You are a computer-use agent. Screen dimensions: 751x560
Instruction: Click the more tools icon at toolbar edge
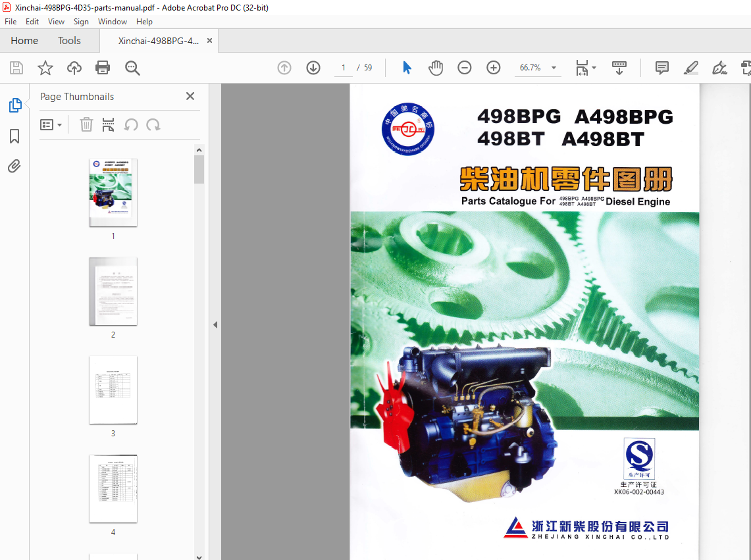coord(746,68)
